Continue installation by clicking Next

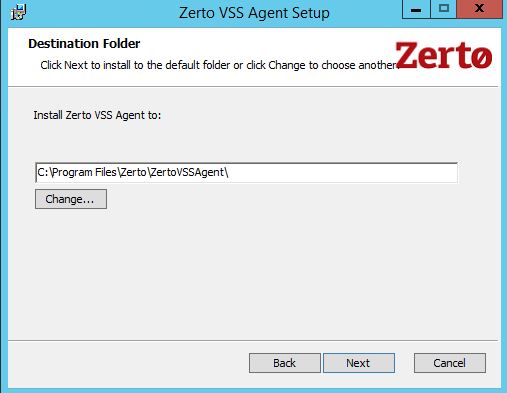tap(359, 363)
